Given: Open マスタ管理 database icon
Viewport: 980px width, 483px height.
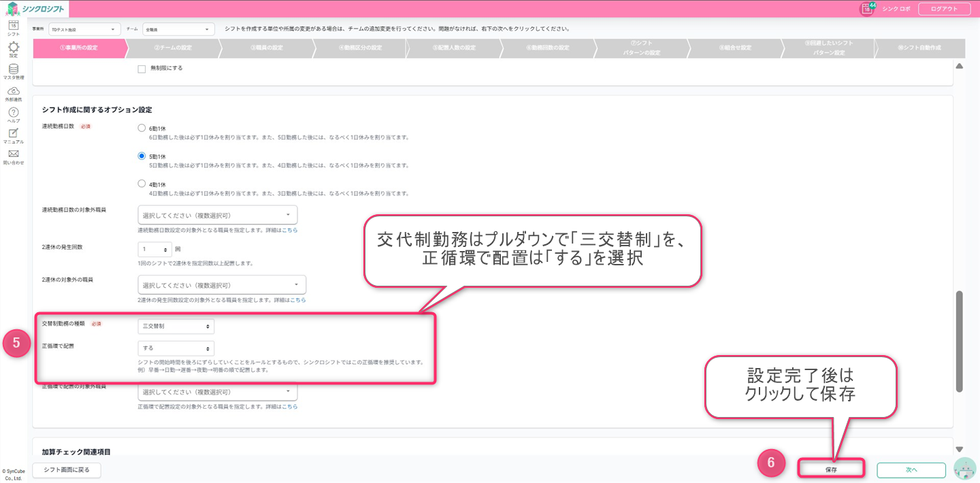Looking at the screenshot, I should pos(13,69).
